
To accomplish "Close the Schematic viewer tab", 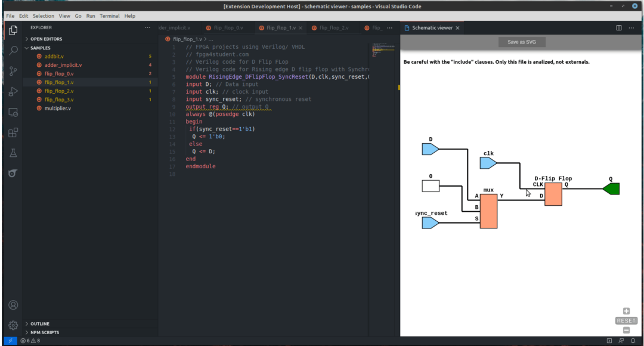I will pos(459,28).
